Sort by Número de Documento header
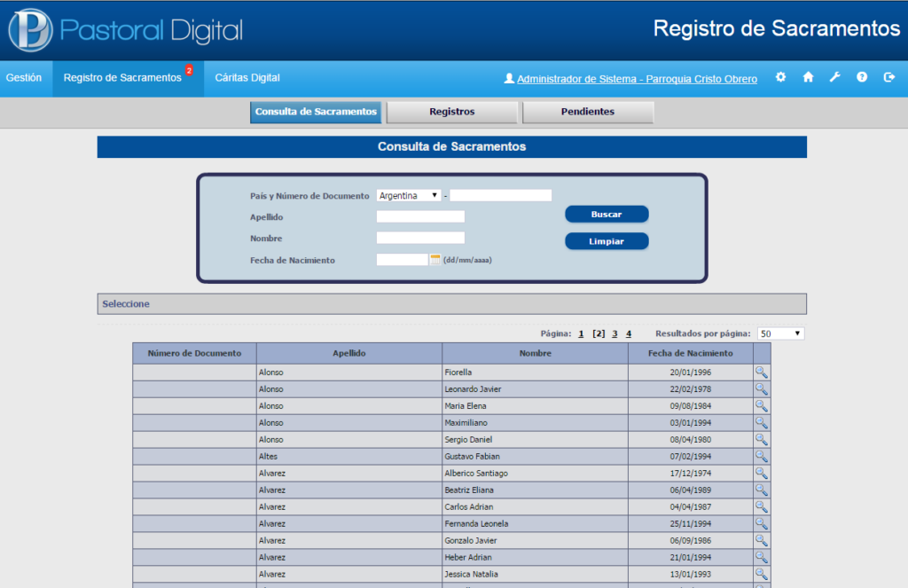Viewport: 908px width, 588px height. click(194, 353)
